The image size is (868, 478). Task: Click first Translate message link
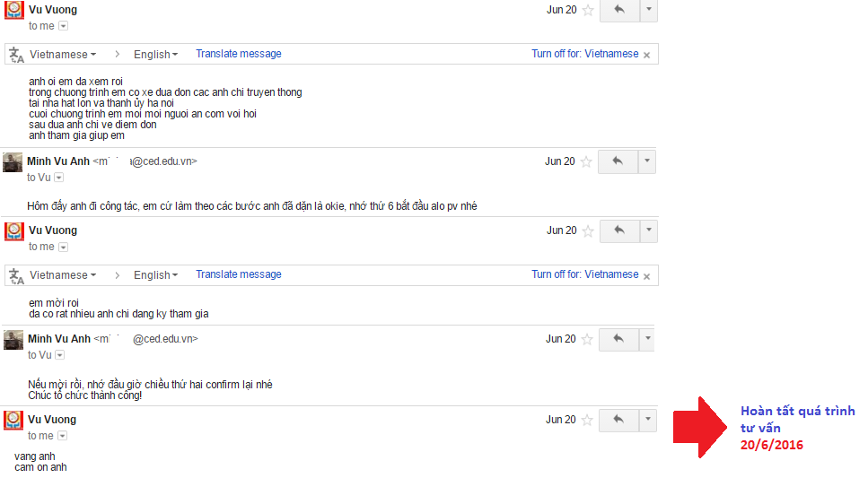coord(239,54)
